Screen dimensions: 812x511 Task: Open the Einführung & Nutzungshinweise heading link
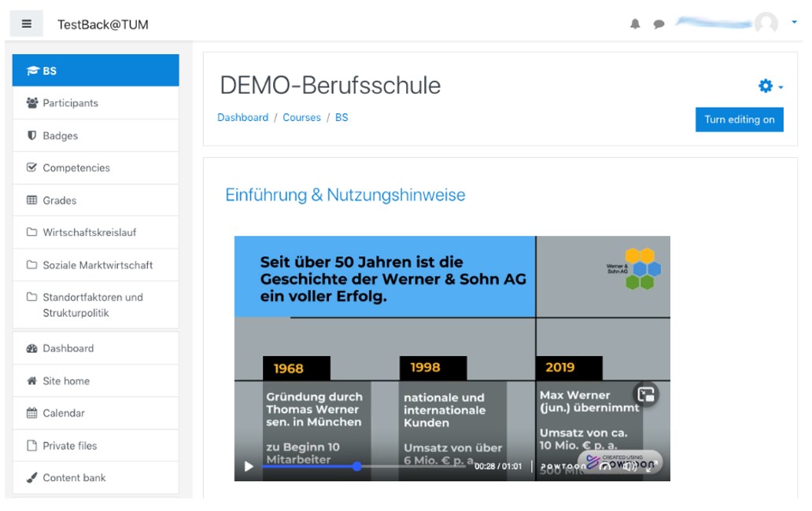click(345, 195)
